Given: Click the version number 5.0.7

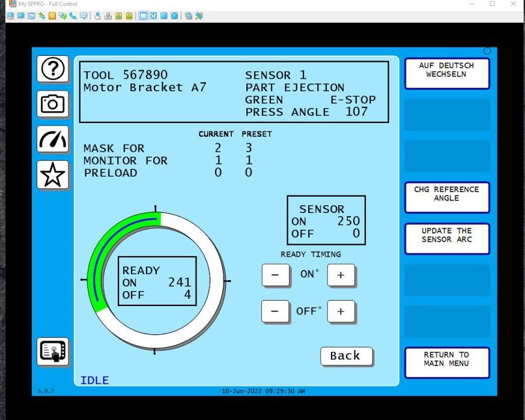Looking at the screenshot, I should point(46,391).
